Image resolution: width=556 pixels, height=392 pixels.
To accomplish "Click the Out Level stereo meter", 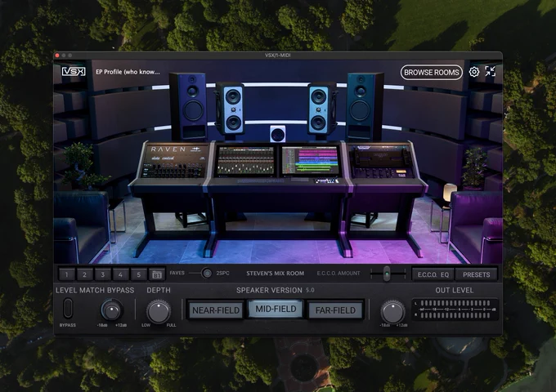I will pyautogui.click(x=455, y=309).
